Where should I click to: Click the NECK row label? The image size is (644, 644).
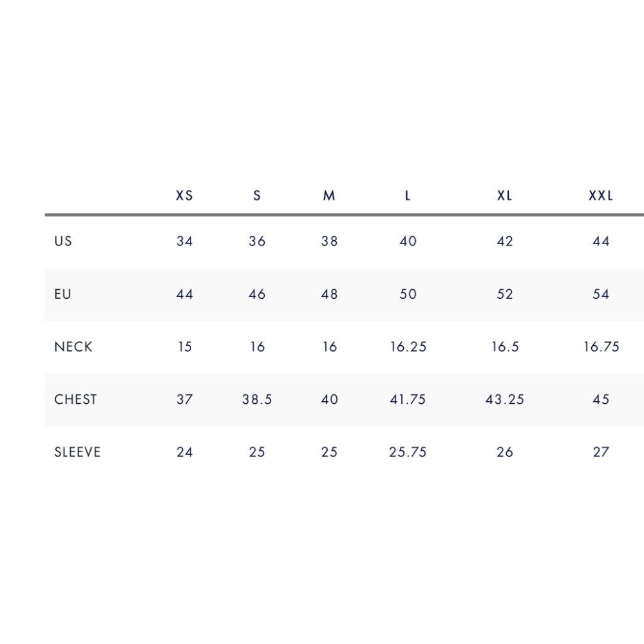coord(73,347)
